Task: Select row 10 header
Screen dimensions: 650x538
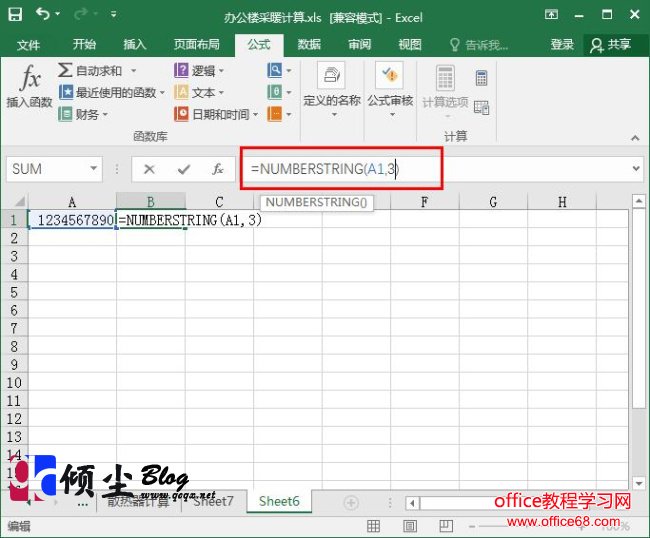Action: pyautogui.click(x=14, y=382)
